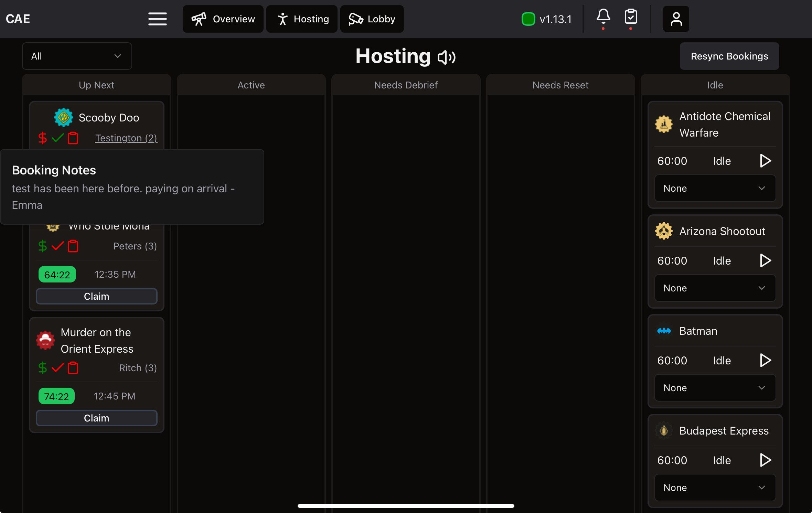Image resolution: width=812 pixels, height=513 pixels.
Task: Start the Budapest Express timer
Action: (765, 460)
